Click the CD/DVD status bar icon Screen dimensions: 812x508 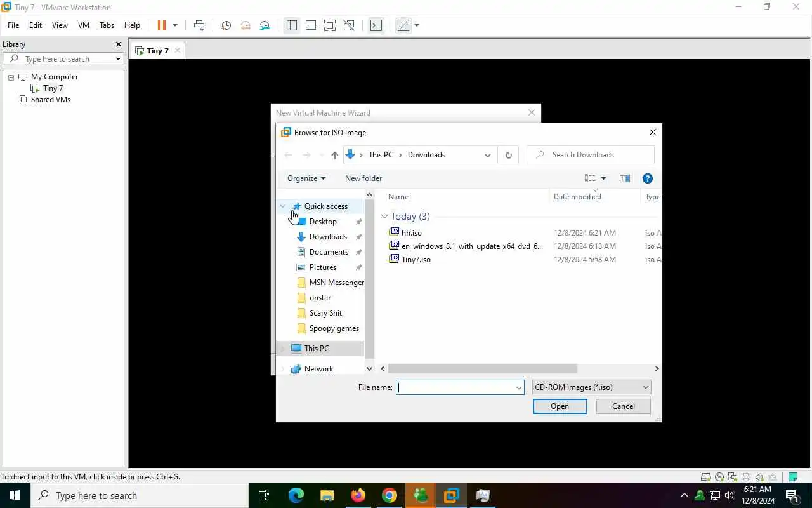(x=719, y=478)
